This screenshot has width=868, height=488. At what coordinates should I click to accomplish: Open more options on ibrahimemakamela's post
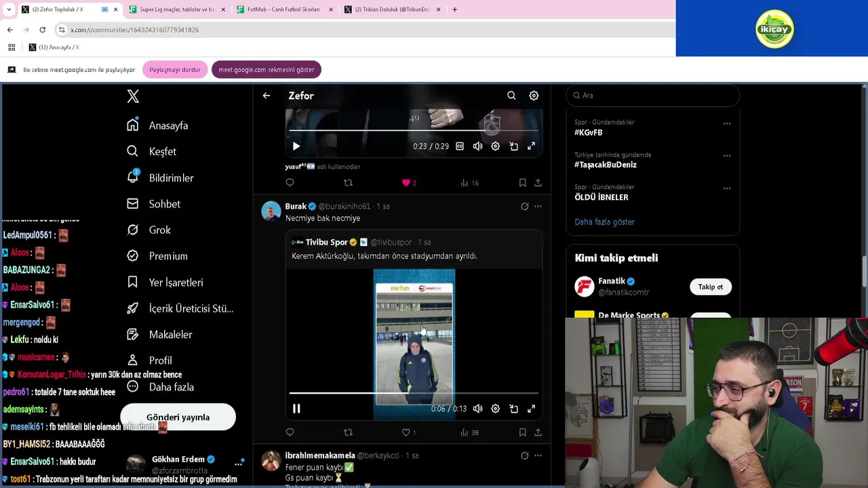(x=538, y=456)
